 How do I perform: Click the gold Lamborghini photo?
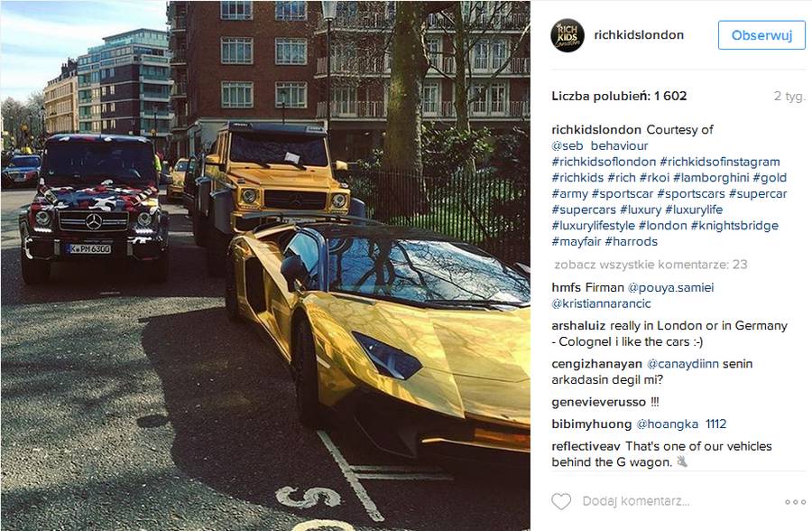pos(265,265)
